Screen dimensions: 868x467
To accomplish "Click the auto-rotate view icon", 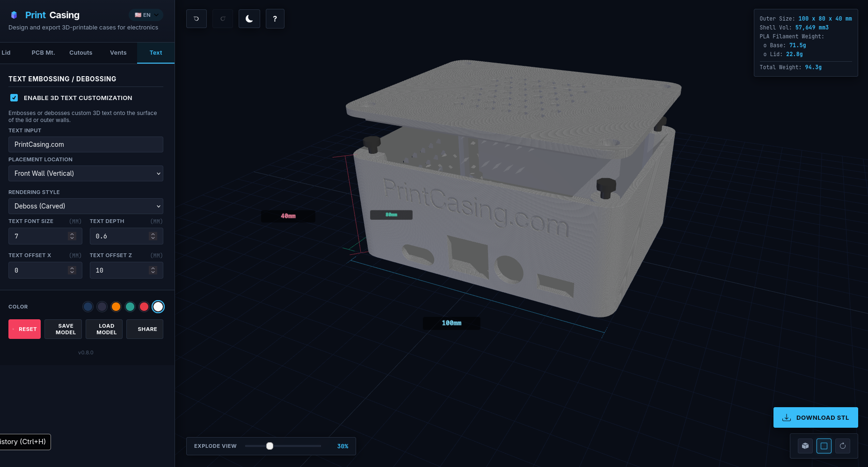I will (843, 446).
